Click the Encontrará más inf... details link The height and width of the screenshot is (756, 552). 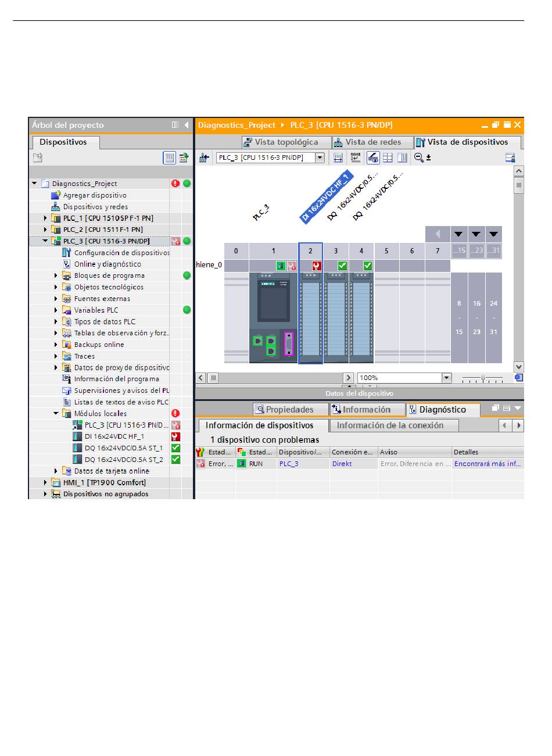point(488,464)
